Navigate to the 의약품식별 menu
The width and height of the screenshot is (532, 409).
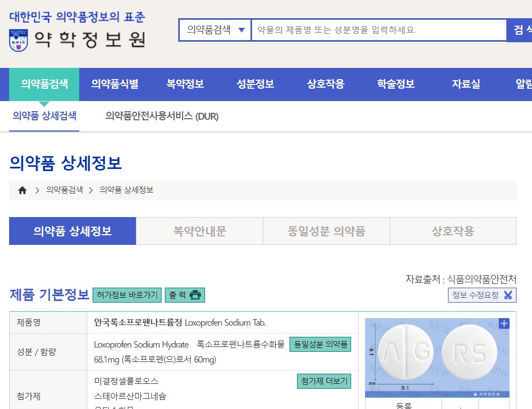114,84
